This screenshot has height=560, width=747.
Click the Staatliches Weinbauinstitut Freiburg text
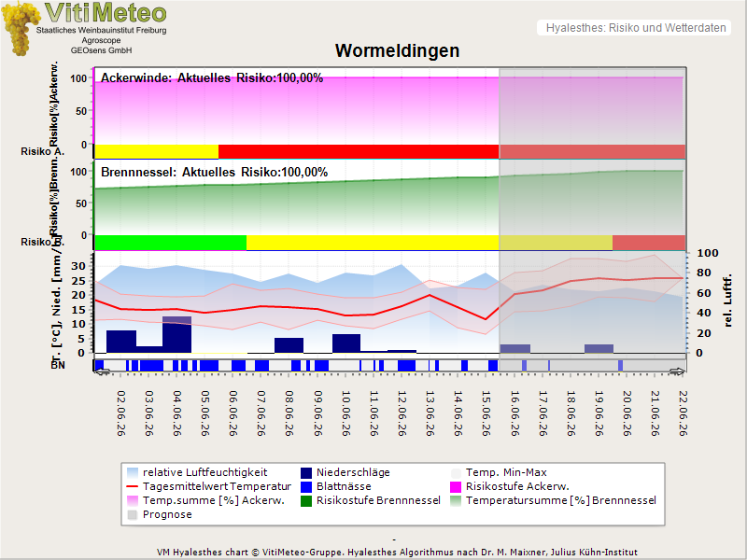coord(102,30)
